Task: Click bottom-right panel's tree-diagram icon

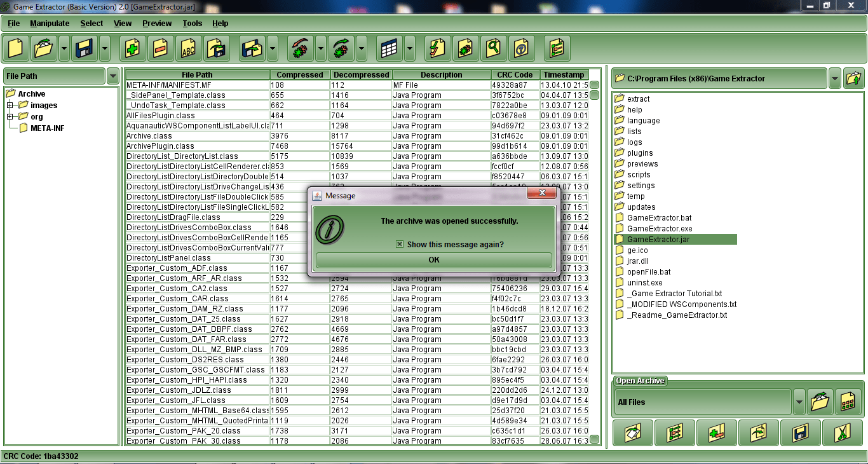Action: click(x=675, y=433)
